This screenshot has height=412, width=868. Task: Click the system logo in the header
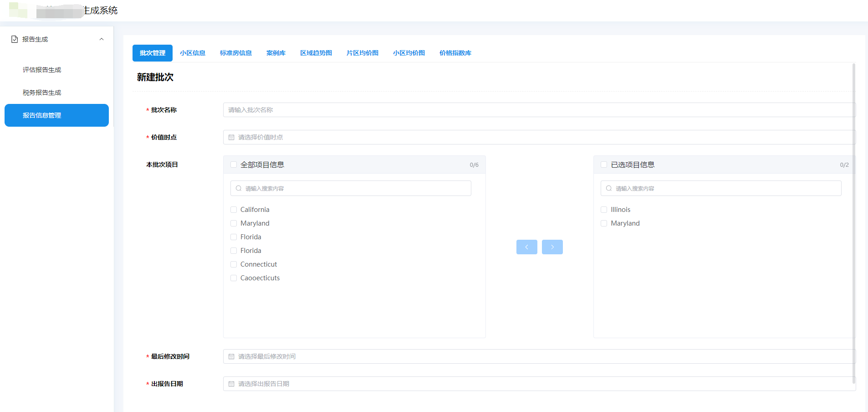18,10
